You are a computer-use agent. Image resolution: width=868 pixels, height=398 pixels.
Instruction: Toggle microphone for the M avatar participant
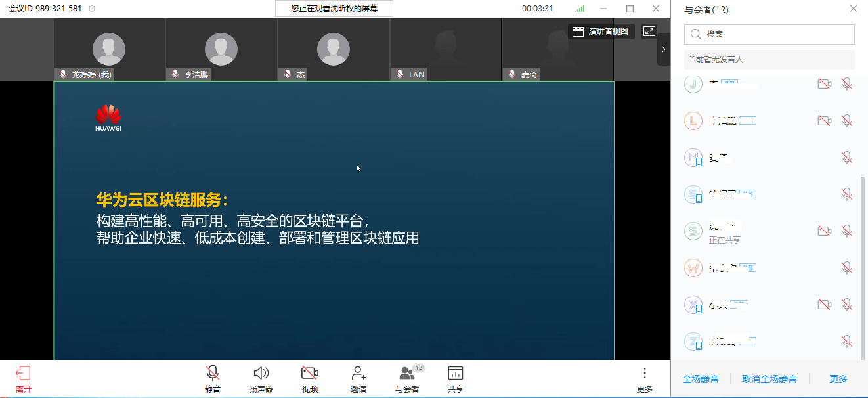[x=847, y=158]
